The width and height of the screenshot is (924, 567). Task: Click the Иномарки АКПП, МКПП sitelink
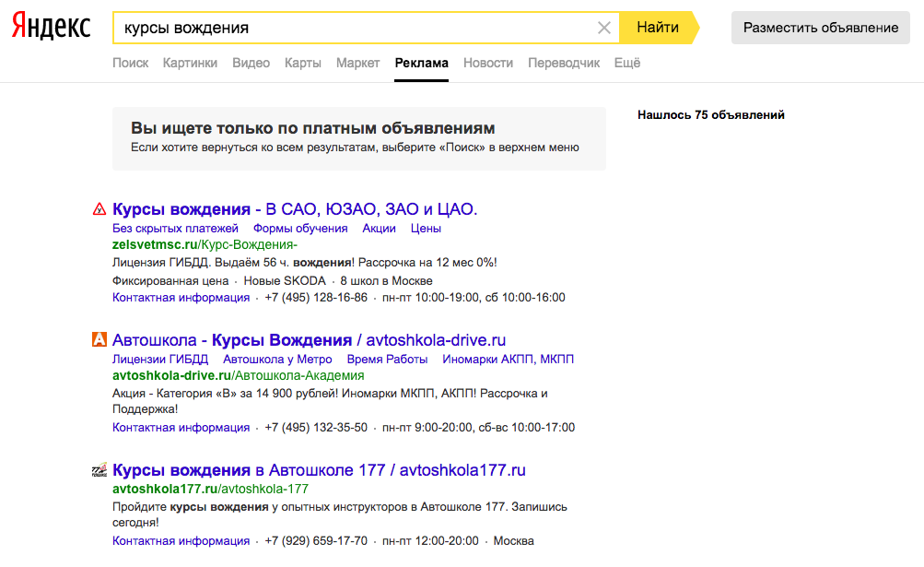click(x=508, y=359)
